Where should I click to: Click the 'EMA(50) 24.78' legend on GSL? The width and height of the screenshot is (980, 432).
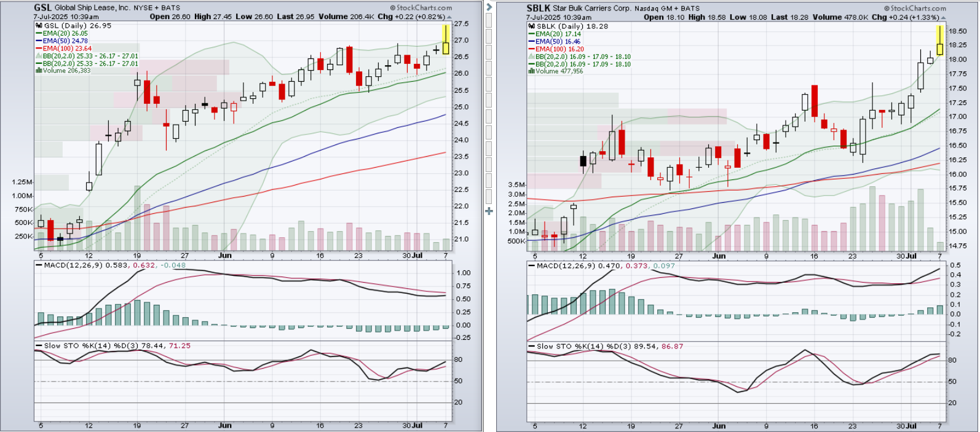[66, 41]
